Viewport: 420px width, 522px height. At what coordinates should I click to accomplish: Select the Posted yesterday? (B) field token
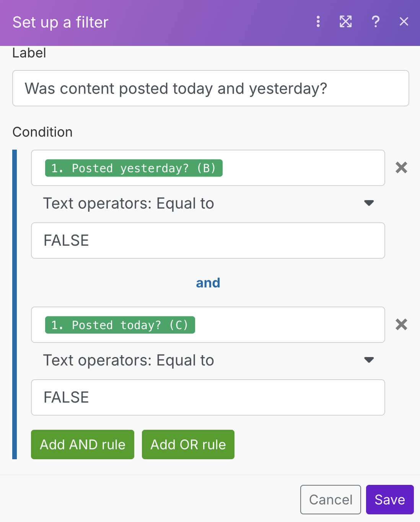(133, 168)
